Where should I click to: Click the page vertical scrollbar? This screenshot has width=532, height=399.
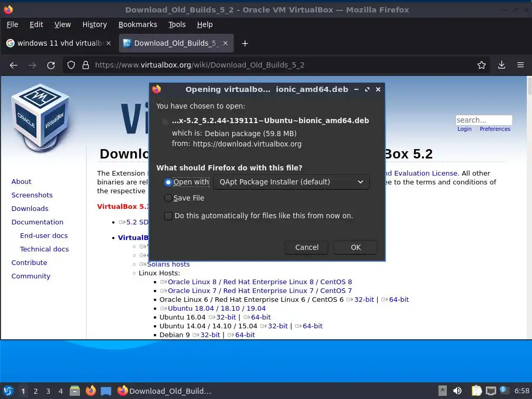click(x=529, y=207)
